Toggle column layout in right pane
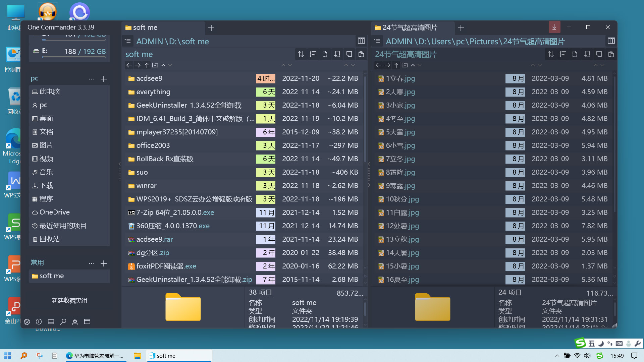This screenshot has height=362, width=644. point(611,41)
